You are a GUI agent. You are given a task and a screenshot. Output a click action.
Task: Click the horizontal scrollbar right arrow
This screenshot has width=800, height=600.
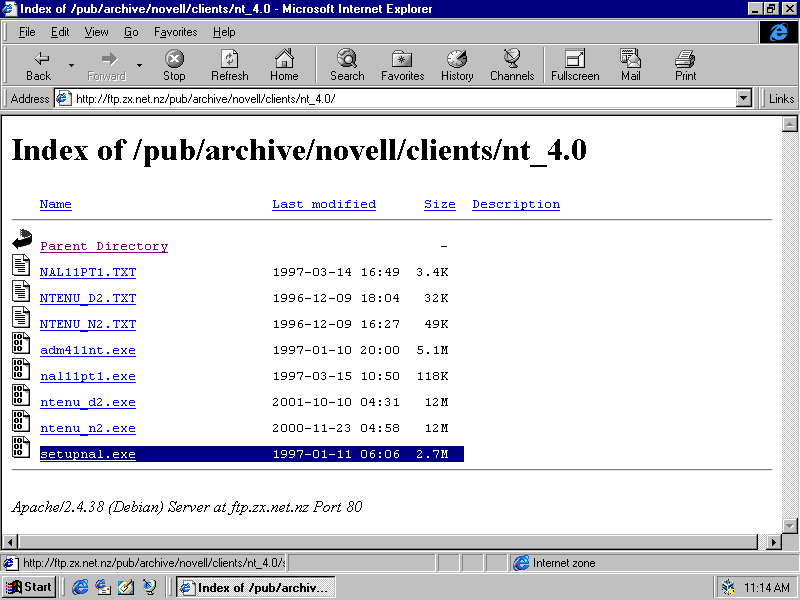point(773,541)
